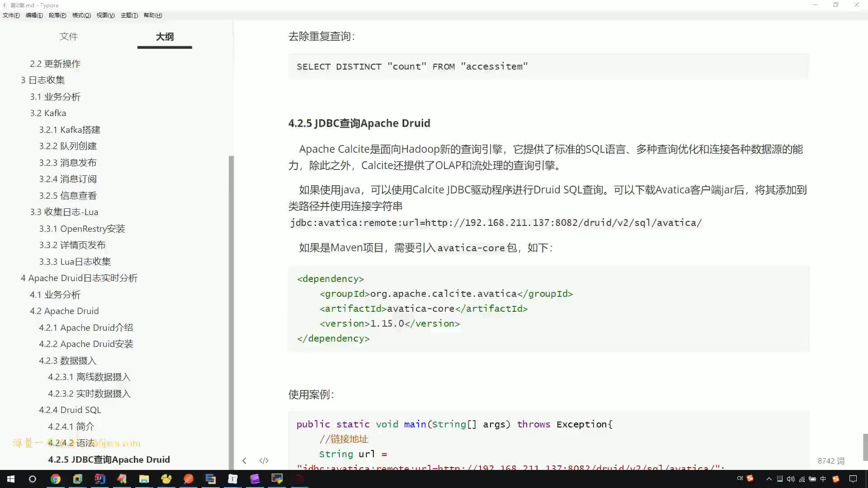Open Wi-Fi network settings in system tray

[802, 479]
